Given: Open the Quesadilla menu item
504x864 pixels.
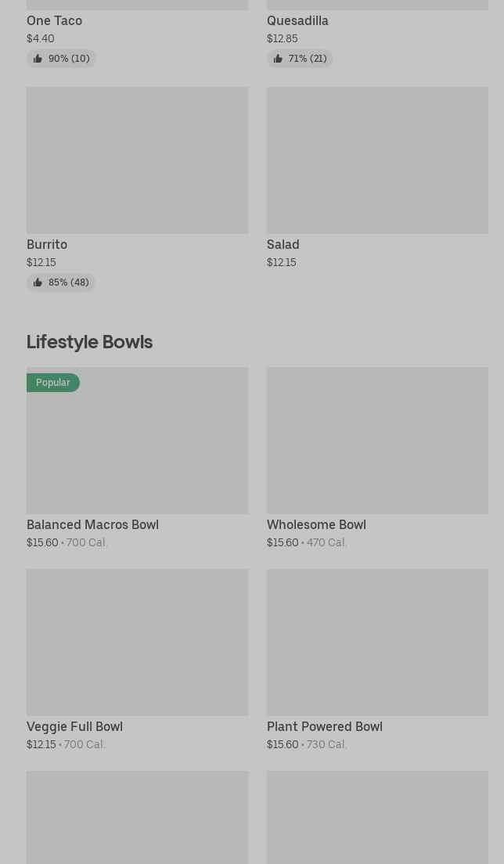Looking at the screenshot, I should (297, 21).
